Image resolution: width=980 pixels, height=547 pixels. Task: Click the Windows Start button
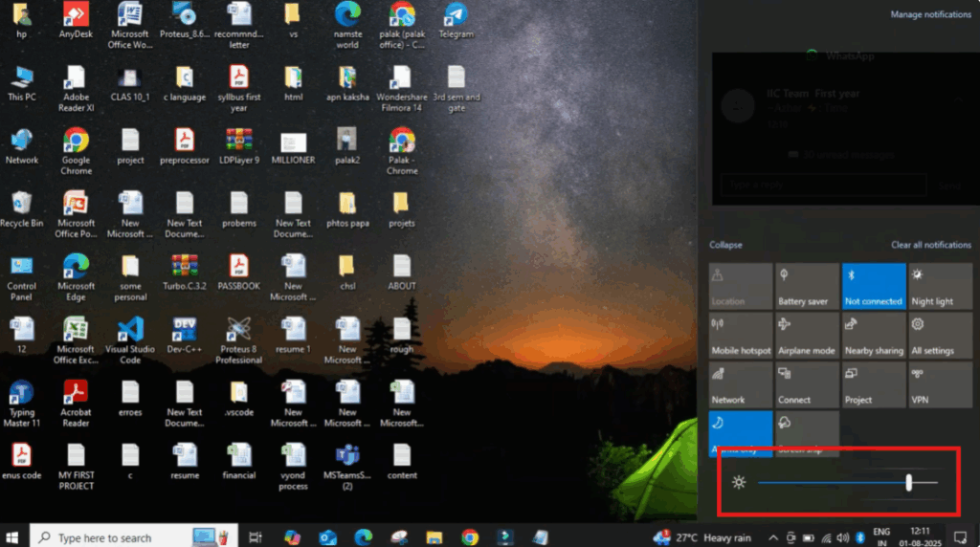tap(11, 537)
